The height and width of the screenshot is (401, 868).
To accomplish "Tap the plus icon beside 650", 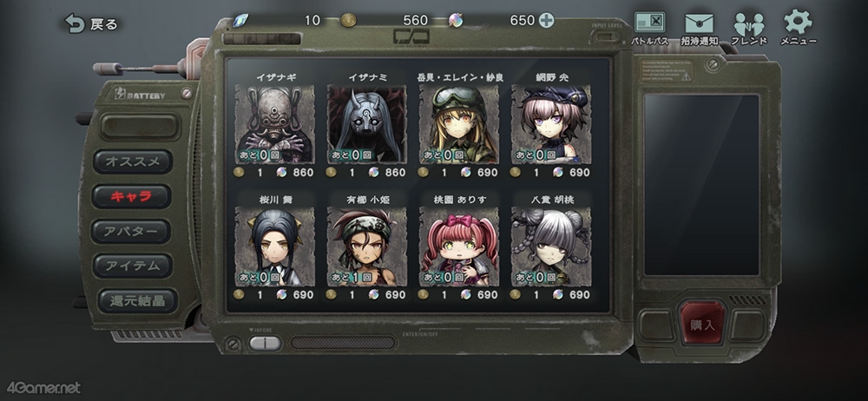I will coord(546,21).
